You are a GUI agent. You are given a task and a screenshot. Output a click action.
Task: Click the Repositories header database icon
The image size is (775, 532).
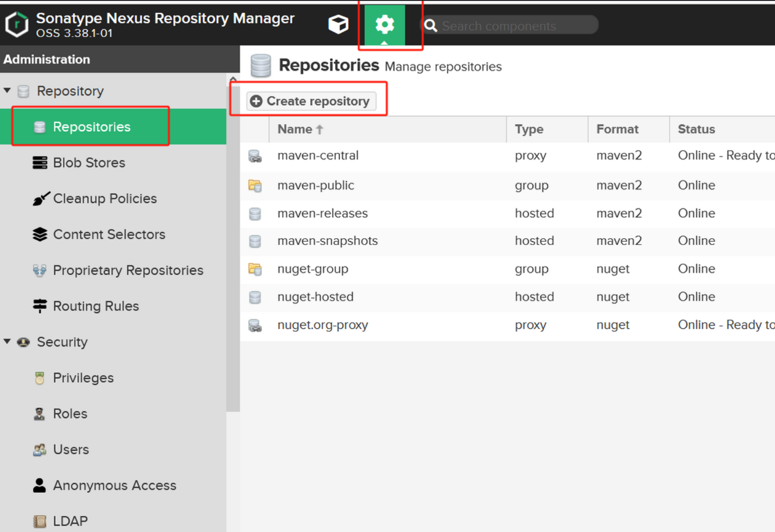click(261, 66)
